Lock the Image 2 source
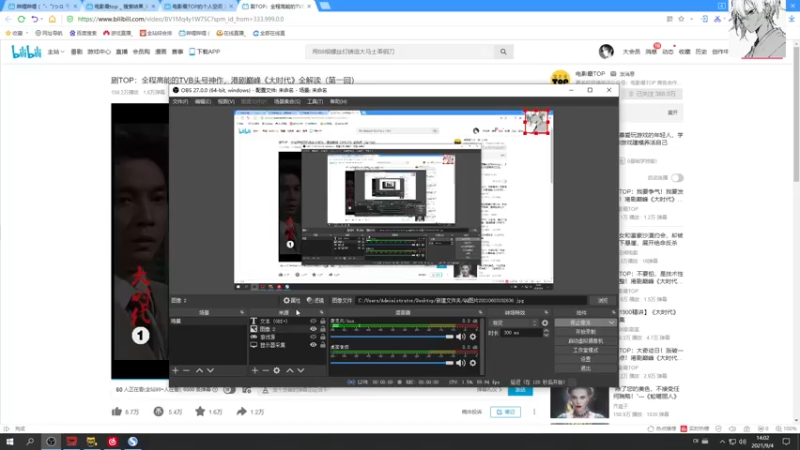 tap(322, 329)
